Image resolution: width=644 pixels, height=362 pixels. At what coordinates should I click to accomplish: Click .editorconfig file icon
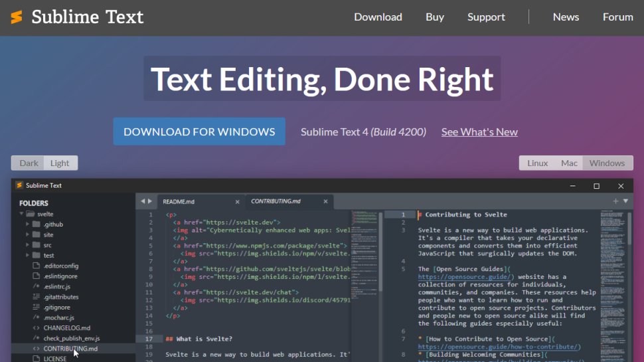coord(36,266)
